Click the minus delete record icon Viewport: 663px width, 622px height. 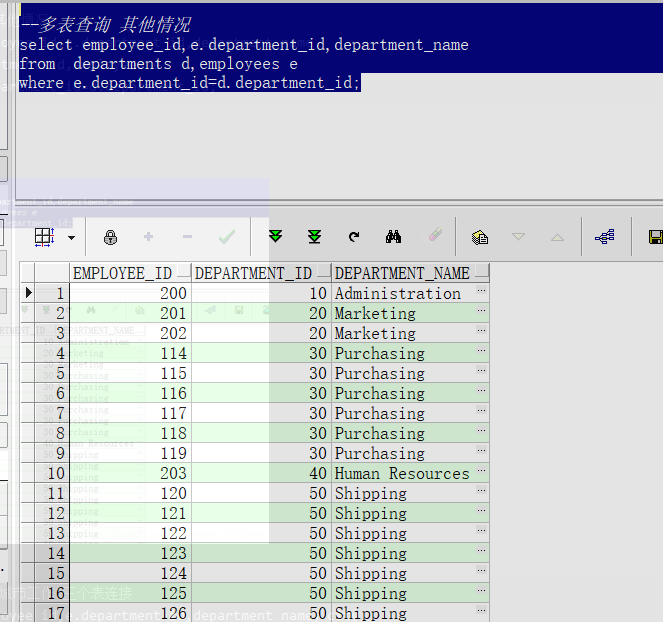tap(187, 236)
